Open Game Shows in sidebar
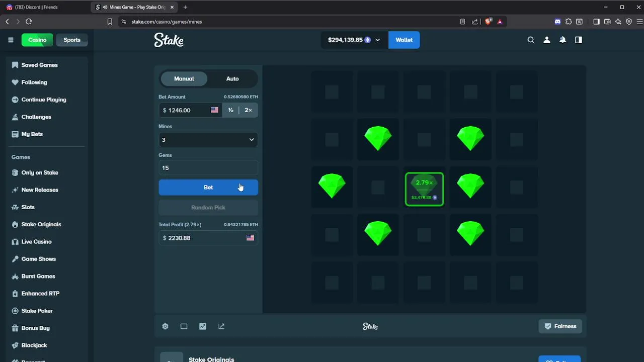Viewport: 644px width, 362px height. coord(39,259)
